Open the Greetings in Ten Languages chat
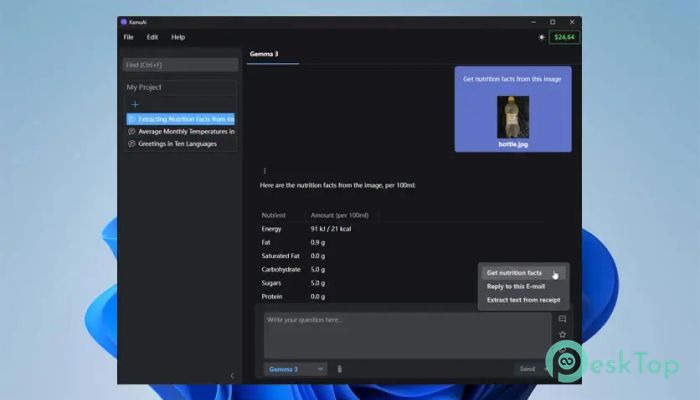 click(x=177, y=144)
